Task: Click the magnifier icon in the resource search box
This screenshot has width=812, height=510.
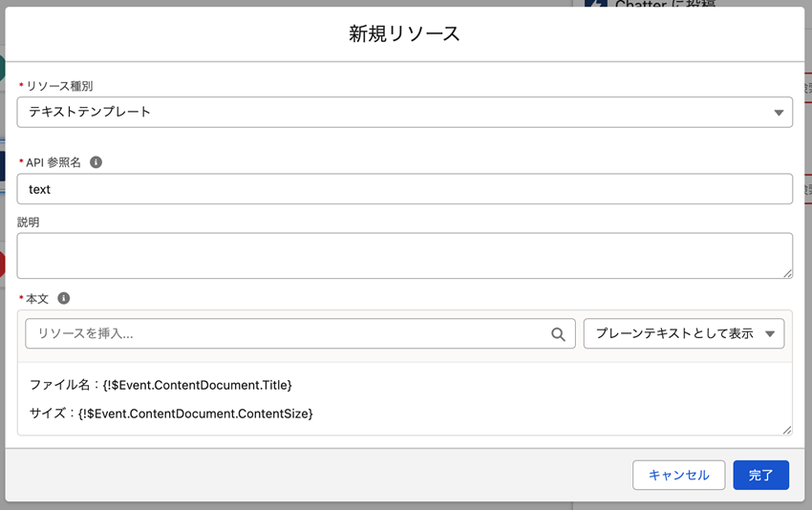Action: tap(558, 334)
